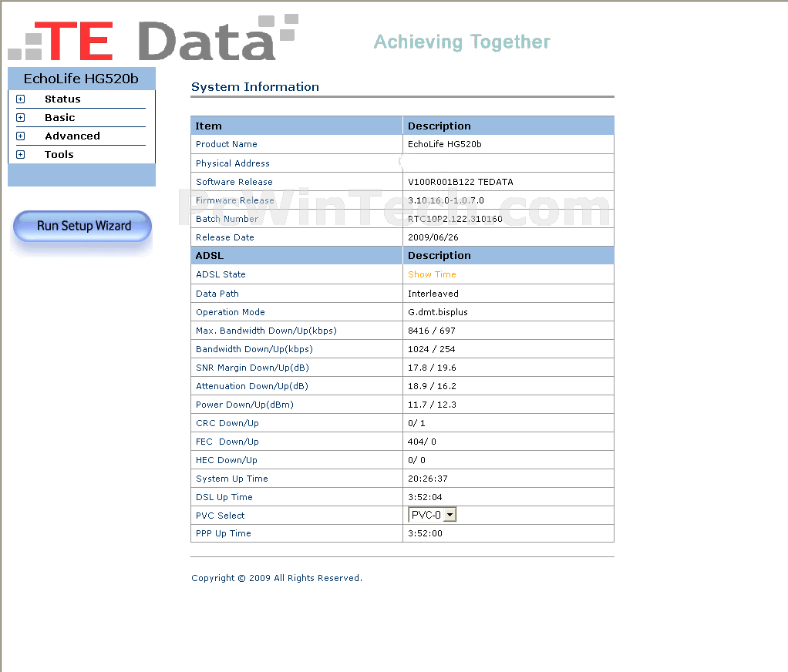This screenshot has height=672, width=788.
Task: Click the Release Date row label
Action: point(225,237)
